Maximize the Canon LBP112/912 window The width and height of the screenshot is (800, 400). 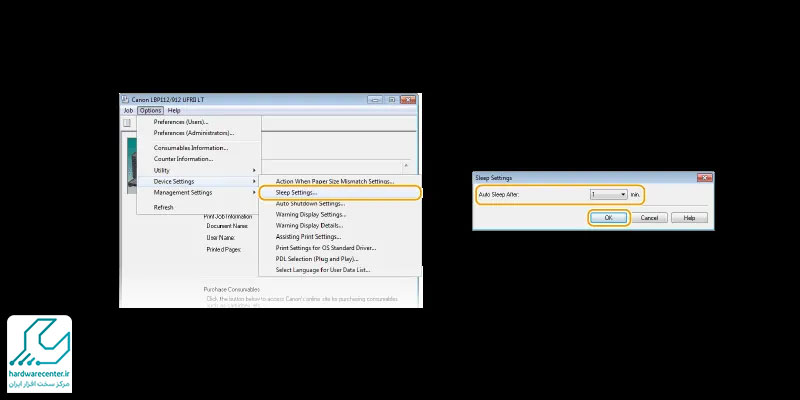pyautogui.click(x=391, y=100)
